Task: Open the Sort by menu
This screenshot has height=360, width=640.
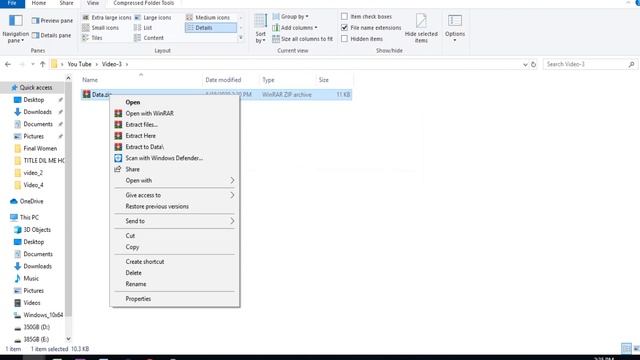Action: pyautogui.click(x=260, y=29)
